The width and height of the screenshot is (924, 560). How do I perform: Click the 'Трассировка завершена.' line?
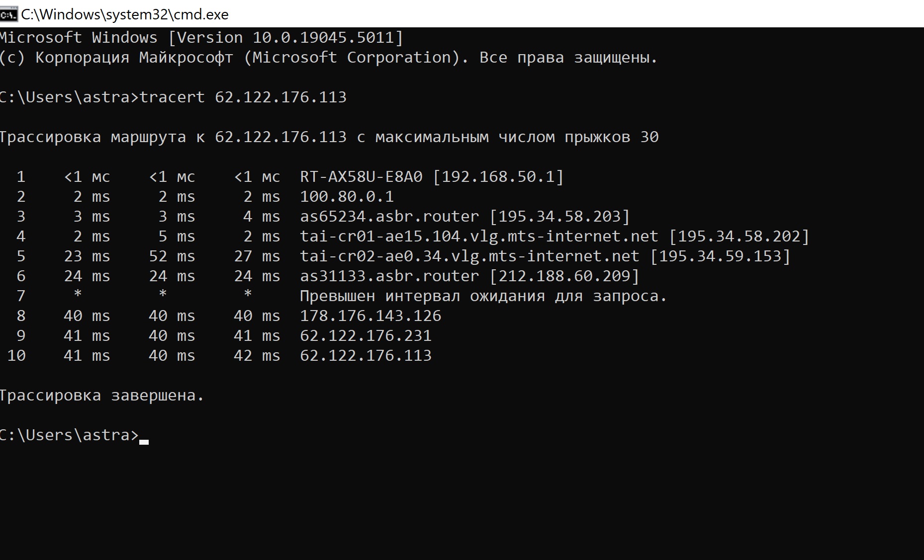(x=101, y=396)
